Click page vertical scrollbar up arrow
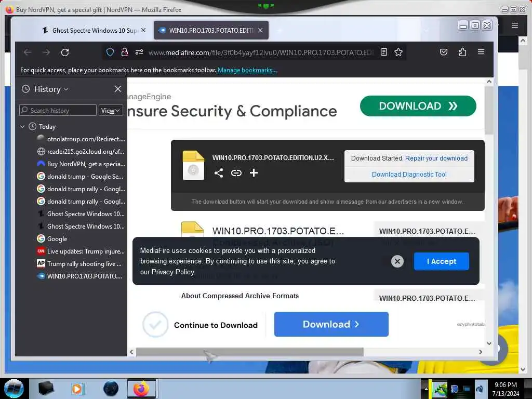The width and height of the screenshot is (532, 399). (489, 82)
